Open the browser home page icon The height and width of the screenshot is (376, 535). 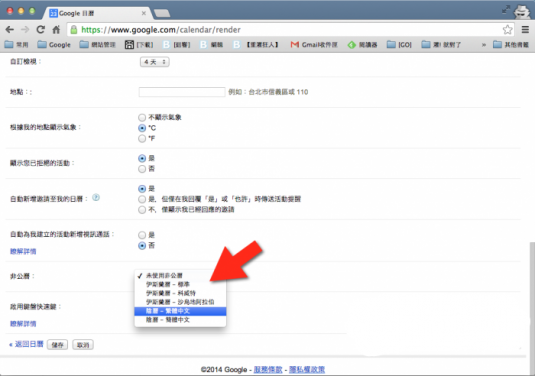56,30
